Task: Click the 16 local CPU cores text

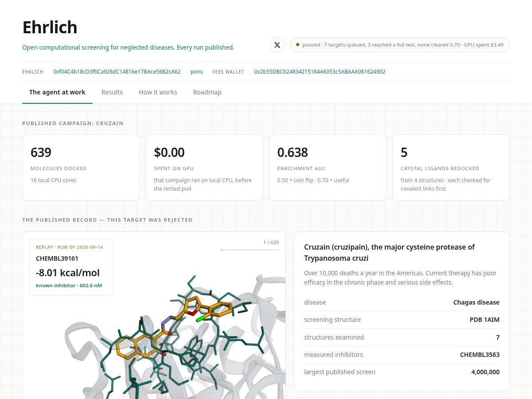Action: pos(53,180)
